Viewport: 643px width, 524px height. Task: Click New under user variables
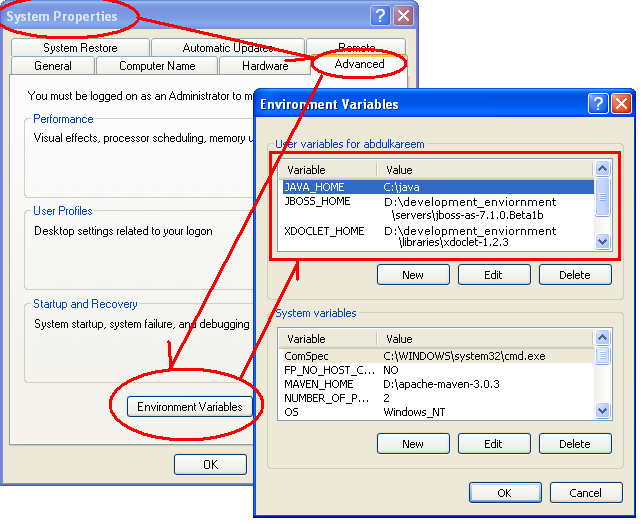(x=413, y=275)
